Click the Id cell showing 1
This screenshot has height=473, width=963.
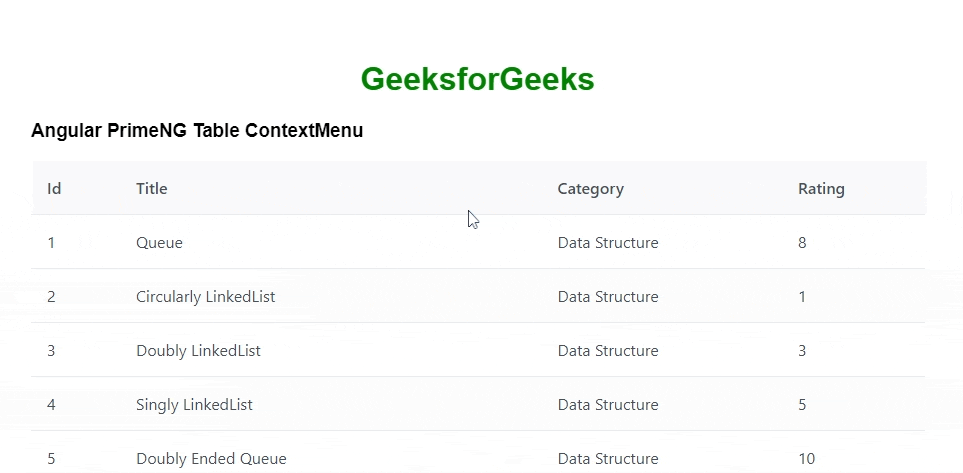coord(51,243)
